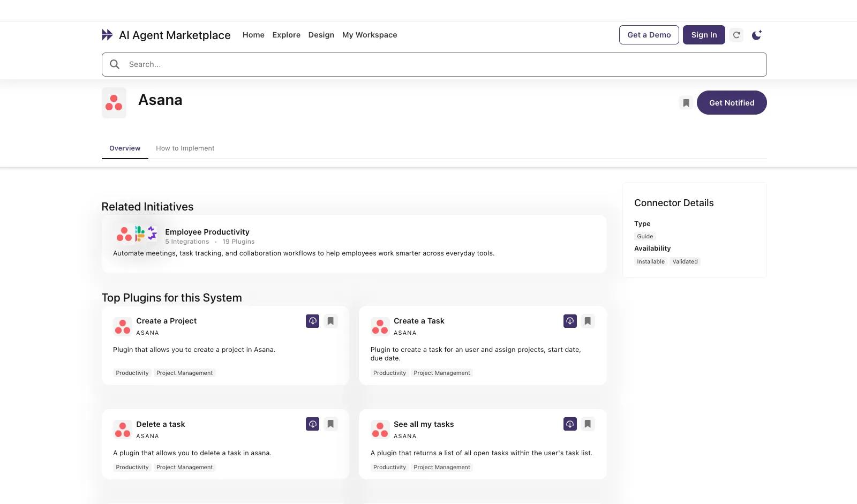Click Productivity tag on Create a Project card
This screenshot has height=504, width=857.
[132, 373]
